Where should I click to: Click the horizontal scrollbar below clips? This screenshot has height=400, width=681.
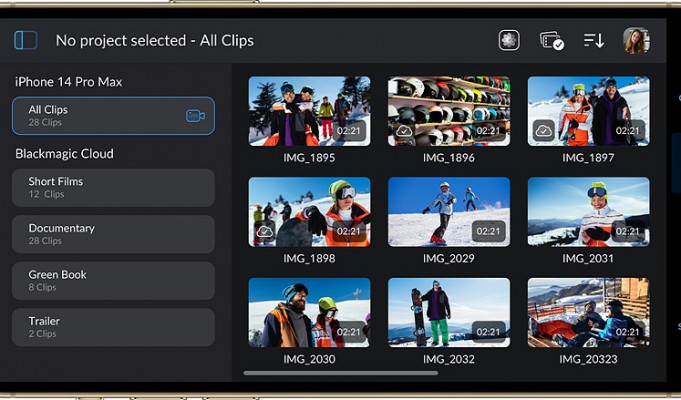pyautogui.click(x=340, y=373)
